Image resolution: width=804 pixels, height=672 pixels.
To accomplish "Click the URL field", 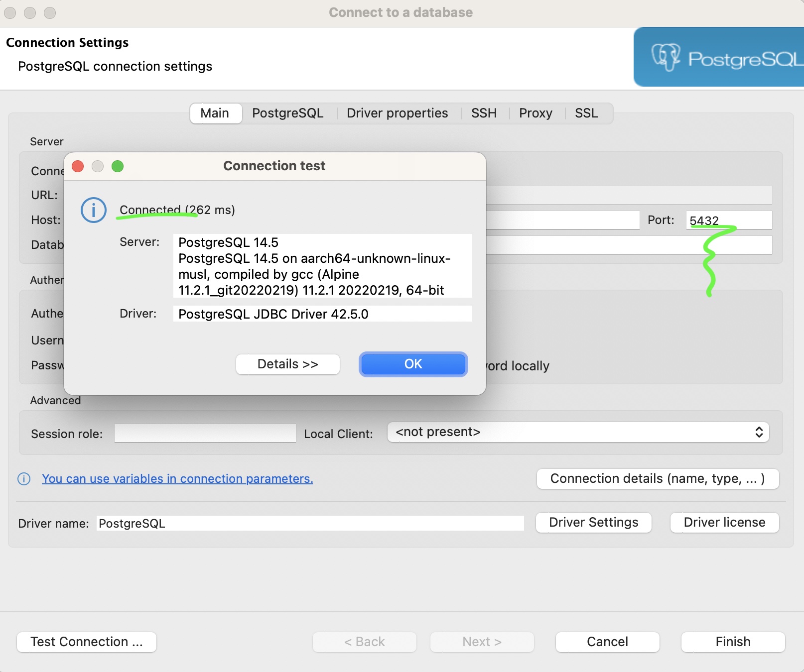I will pos(629,195).
